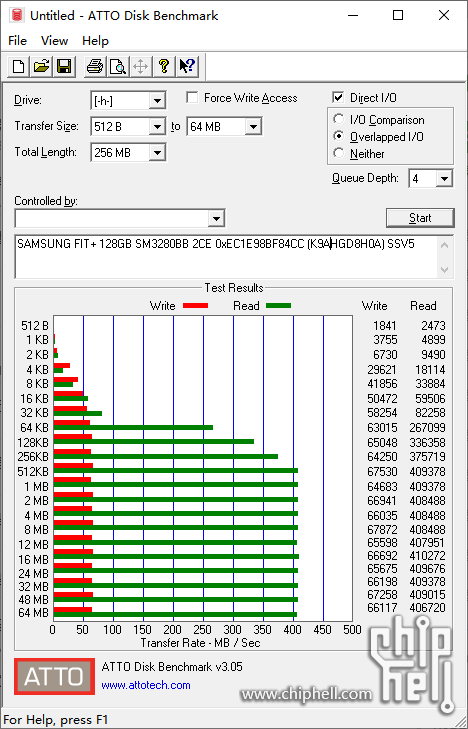This screenshot has height=729, width=468.
Task: Expand the Controlled by dropdown
Action: (216, 219)
